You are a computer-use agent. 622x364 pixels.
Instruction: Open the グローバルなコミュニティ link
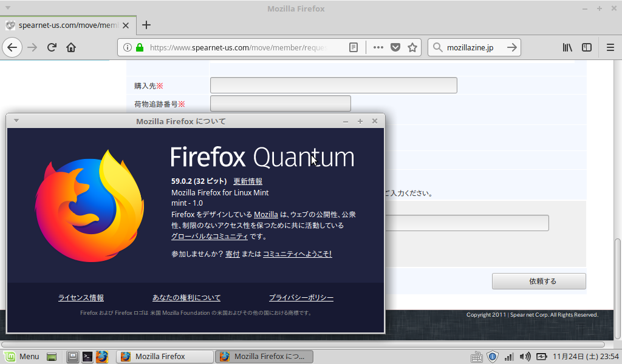click(210, 236)
